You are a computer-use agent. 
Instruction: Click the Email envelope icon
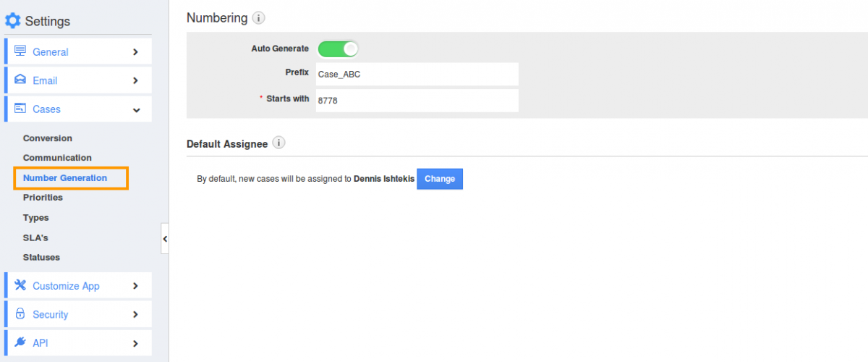pos(20,80)
